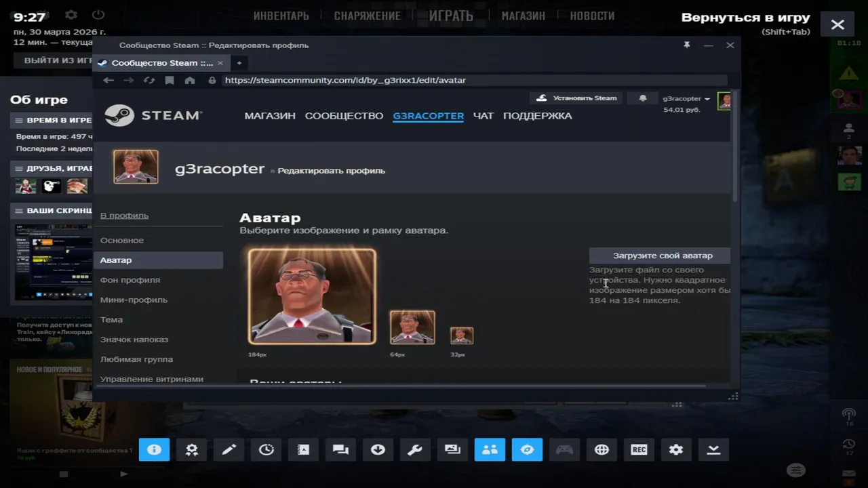This screenshot has height=488, width=868.
Task: Click the g3racopter profile name link
Action: [x=220, y=169]
